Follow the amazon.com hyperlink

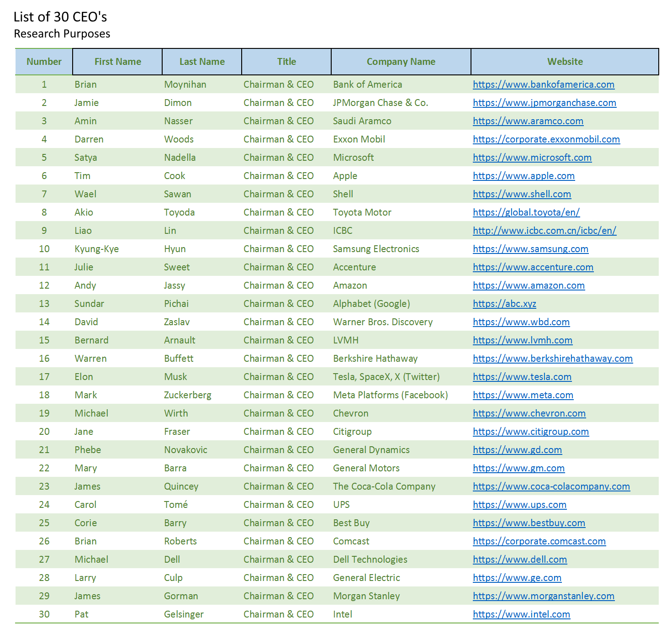(529, 285)
